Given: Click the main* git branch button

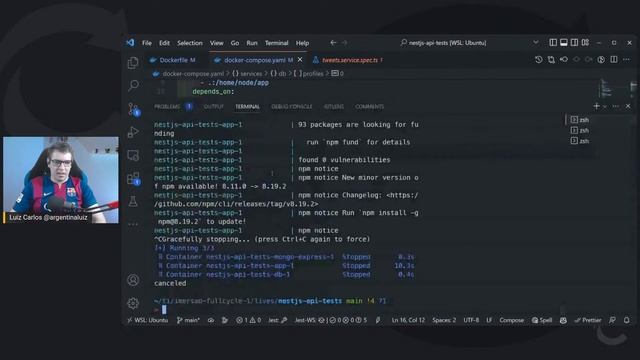Looking at the screenshot, I should pos(188,320).
